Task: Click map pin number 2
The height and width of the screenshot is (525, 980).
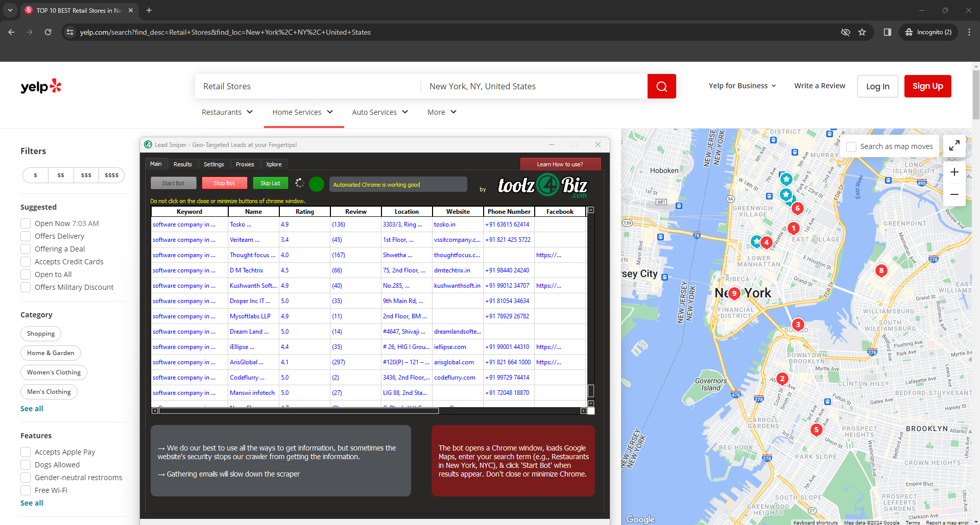Action: click(x=782, y=379)
